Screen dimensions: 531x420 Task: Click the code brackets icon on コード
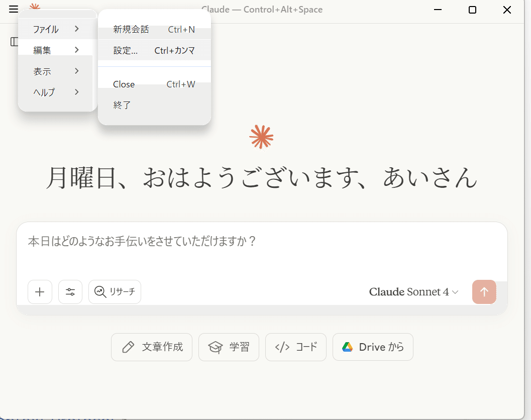tap(283, 347)
